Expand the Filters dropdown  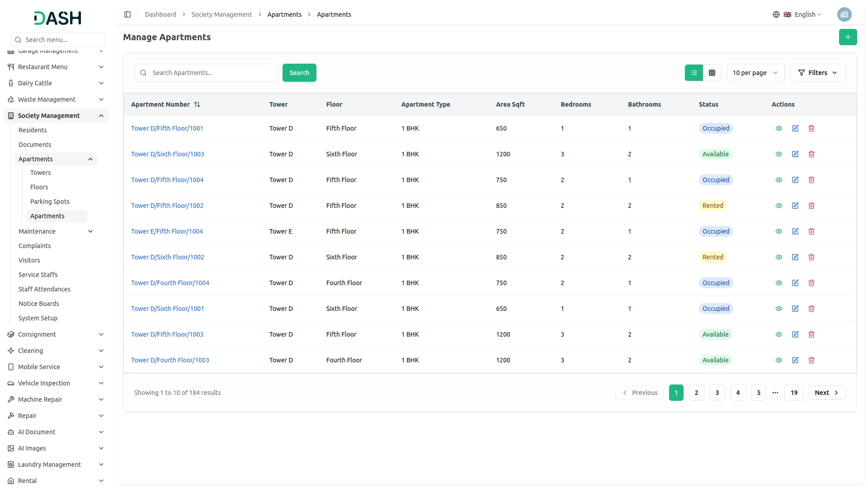tap(817, 73)
